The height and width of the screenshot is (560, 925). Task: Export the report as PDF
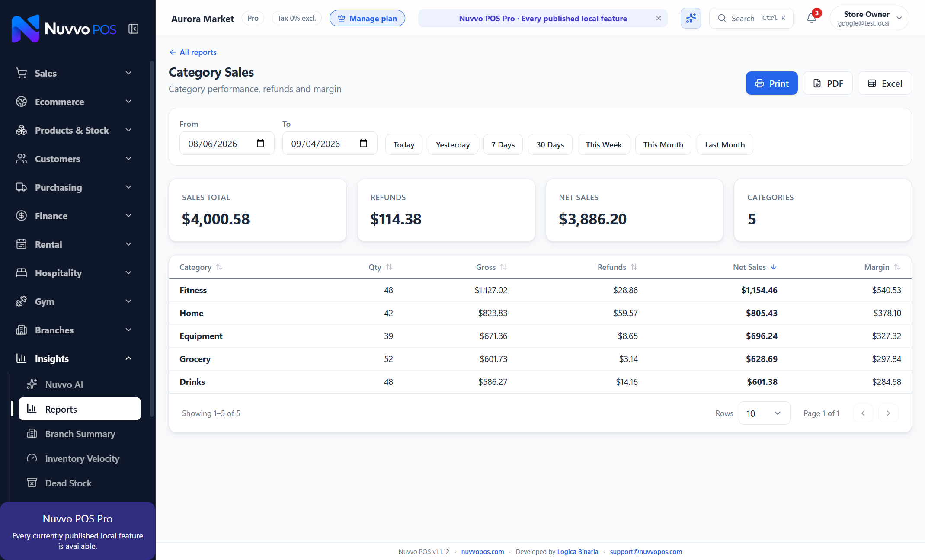click(x=828, y=83)
